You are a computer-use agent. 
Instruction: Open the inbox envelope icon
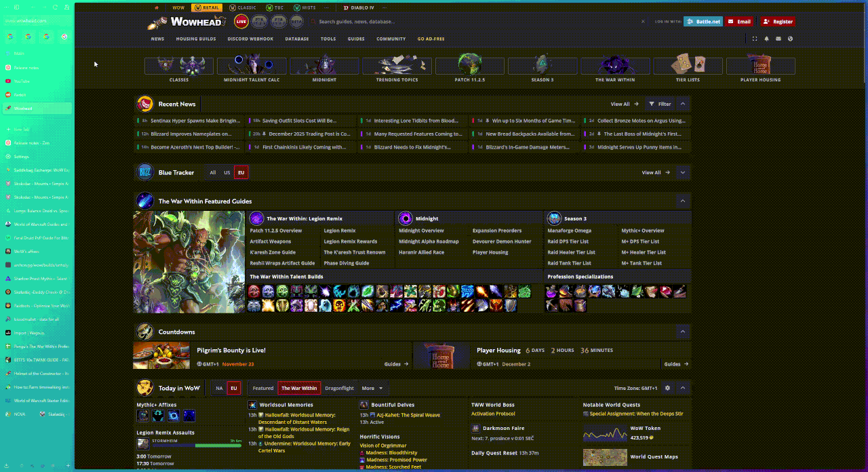(778, 39)
